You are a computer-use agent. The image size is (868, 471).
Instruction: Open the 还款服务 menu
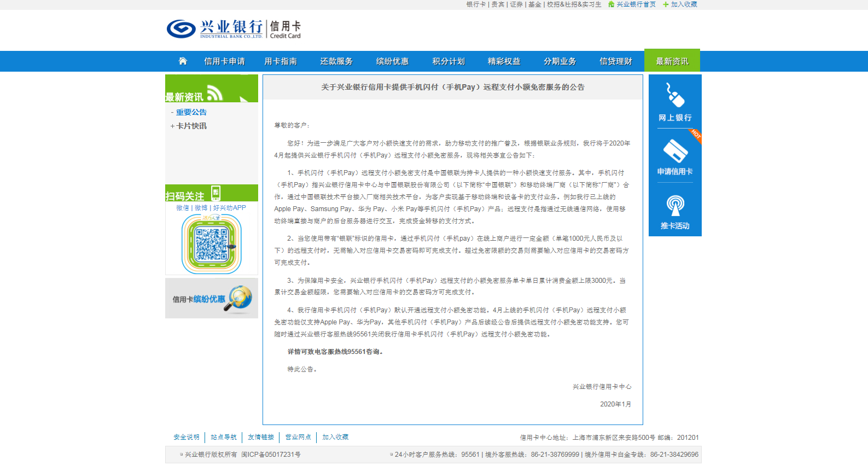336,61
